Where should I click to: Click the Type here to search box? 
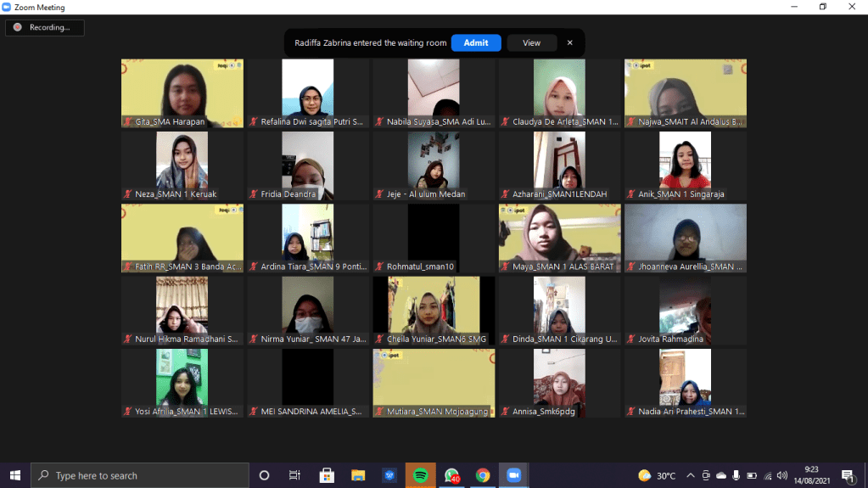tap(140, 475)
